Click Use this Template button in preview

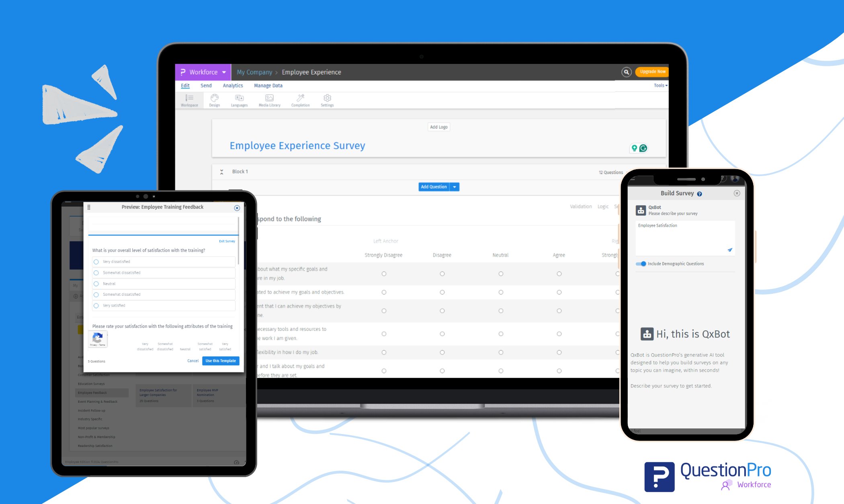click(x=219, y=361)
